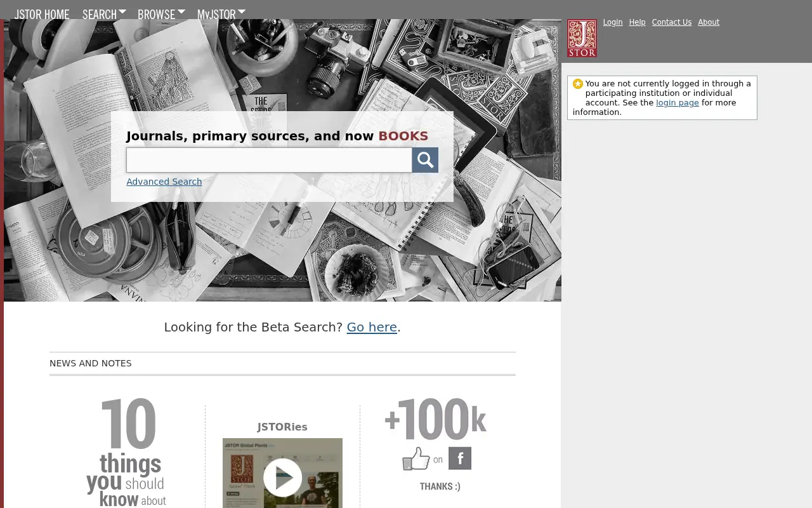Open the SEARCH menu

100,14
